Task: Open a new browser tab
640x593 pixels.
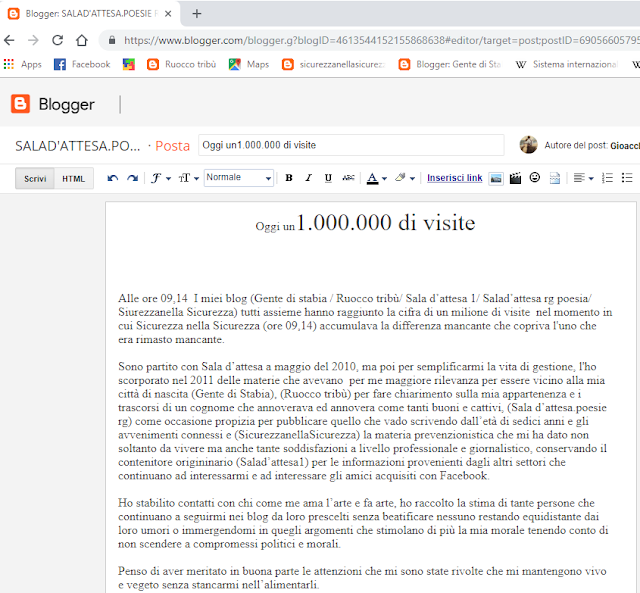Action: [x=197, y=13]
